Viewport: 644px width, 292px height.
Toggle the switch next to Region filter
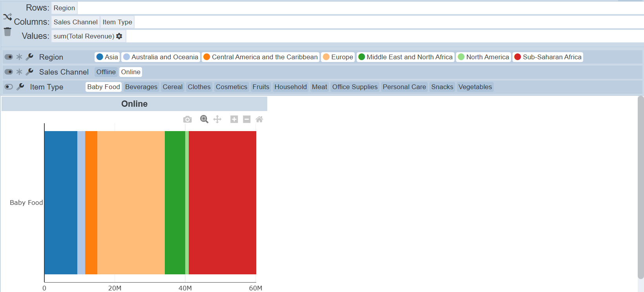tap(9, 57)
